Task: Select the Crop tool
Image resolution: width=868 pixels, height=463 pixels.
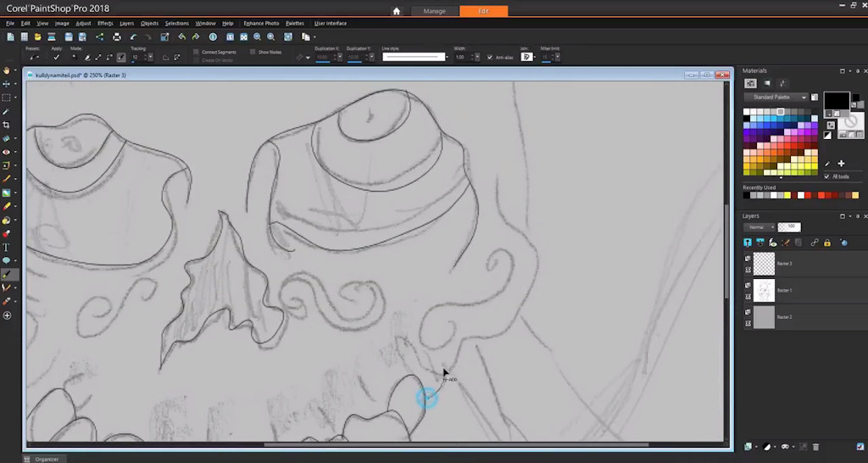Action: (x=6, y=125)
